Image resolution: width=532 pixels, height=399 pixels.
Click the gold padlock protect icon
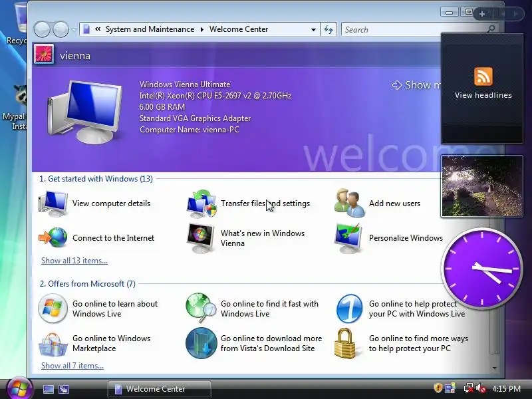345,343
